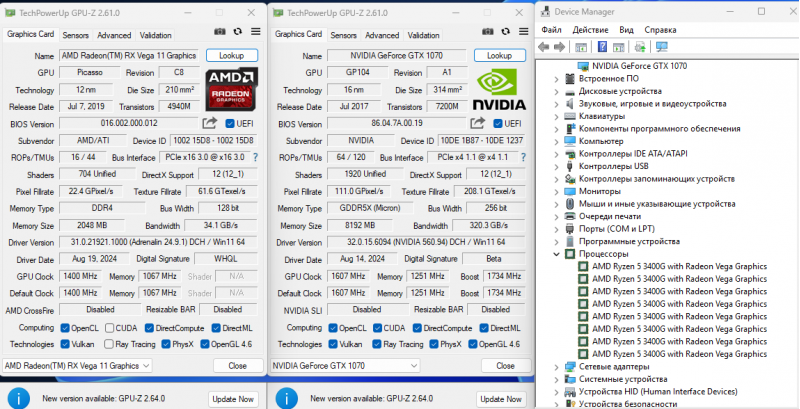800x409 pixels.
Task: Toggle the console tree icon in Device Manager toolbar
Action: tap(581, 47)
